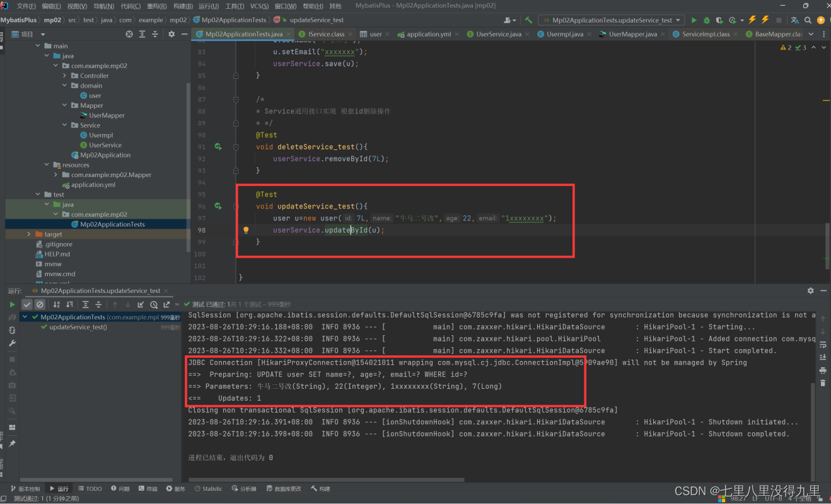Image resolution: width=831 pixels, height=504 pixels.
Task: Click the warnings indicator at the editor top right
Action: coord(793,47)
